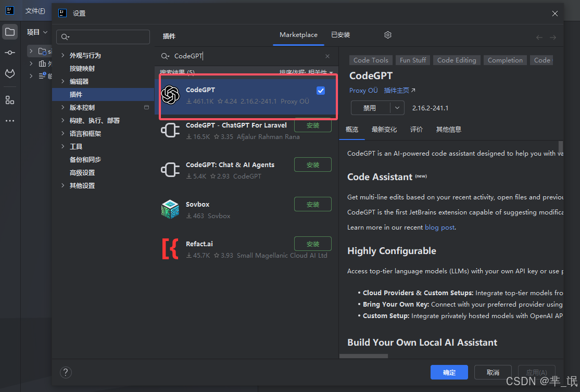Open the 其他信息 tab

click(x=448, y=130)
